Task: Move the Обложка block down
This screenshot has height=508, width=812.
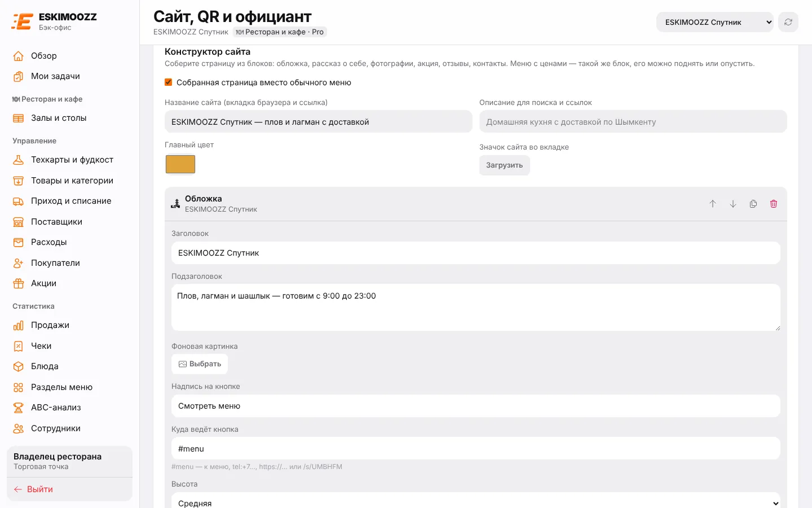Action: coord(733,204)
